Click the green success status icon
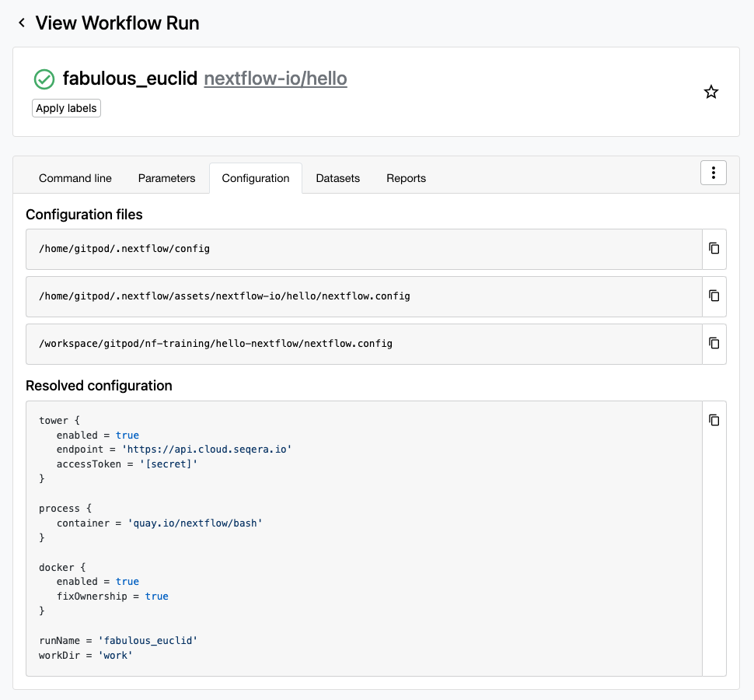Viewport: 754px width, 700px height. pos(44,79)
